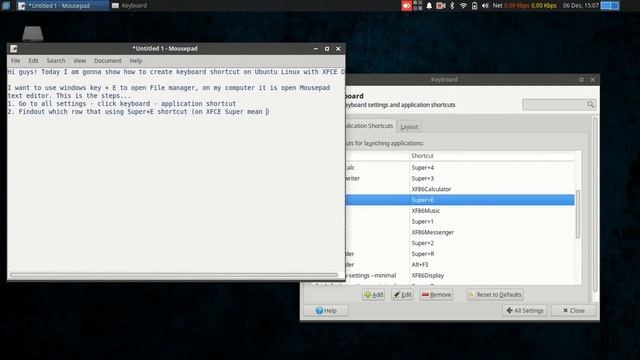Viewport: 640px width, 360px height.
Task: Open the File menu in Mousepad
Action: pyautogui.click(x=16, y=61)
